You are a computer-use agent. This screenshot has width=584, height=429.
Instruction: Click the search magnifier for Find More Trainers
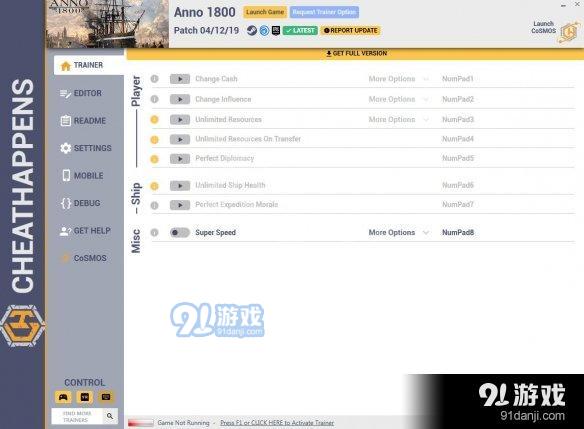tap(110, 416)
